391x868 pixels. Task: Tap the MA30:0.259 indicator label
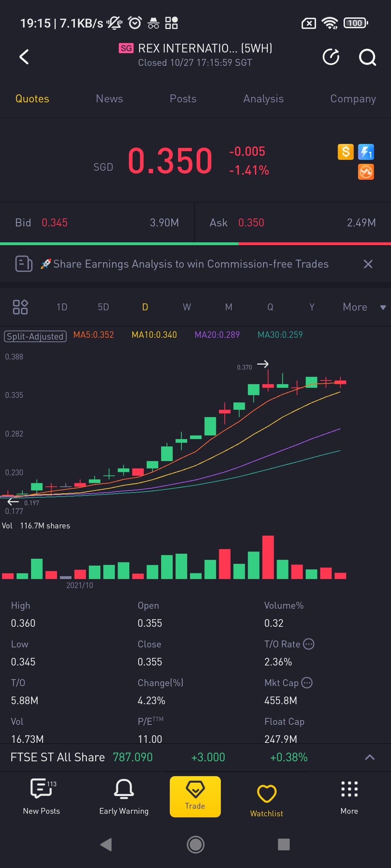(x=280, y=335)
